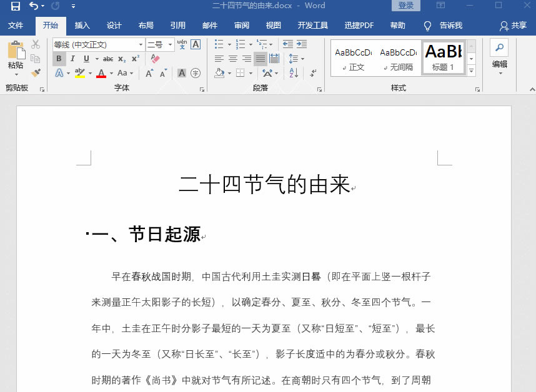This screenshot has height=392, width=536.
Task: Apply the 正文 style
Action: [x=354, y=59]
